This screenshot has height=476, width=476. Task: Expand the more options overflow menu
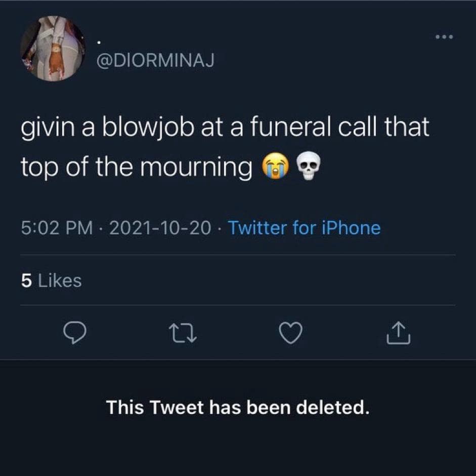coord(444,36)
